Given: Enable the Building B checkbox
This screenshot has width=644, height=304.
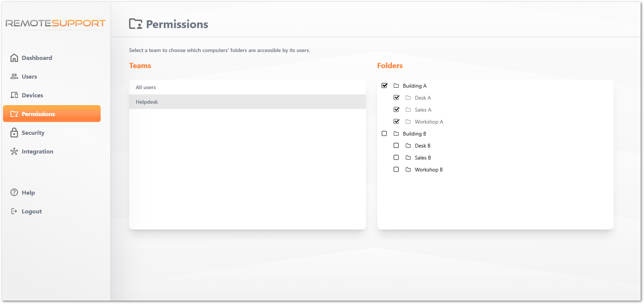Looking at the screenshot, I should [384, 133].
